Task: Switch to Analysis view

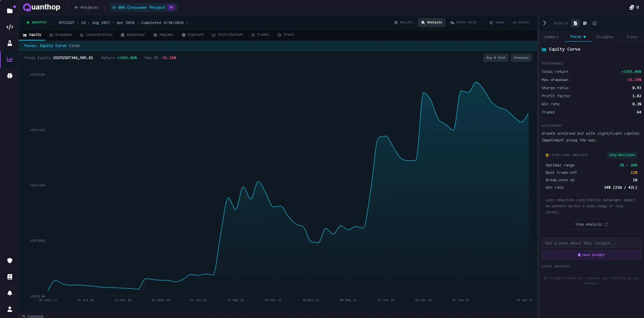Action: [x=432, y=22]
